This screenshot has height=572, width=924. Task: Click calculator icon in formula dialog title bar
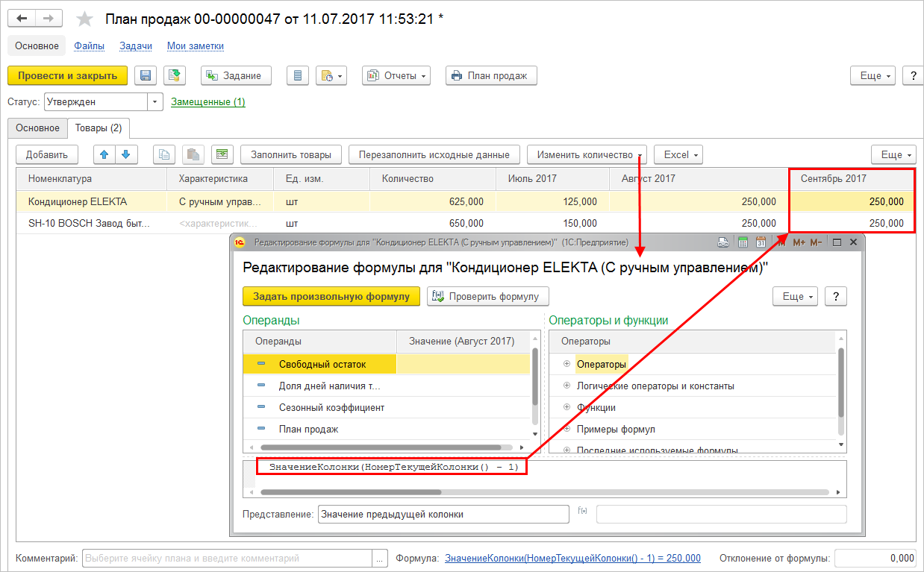743,242
